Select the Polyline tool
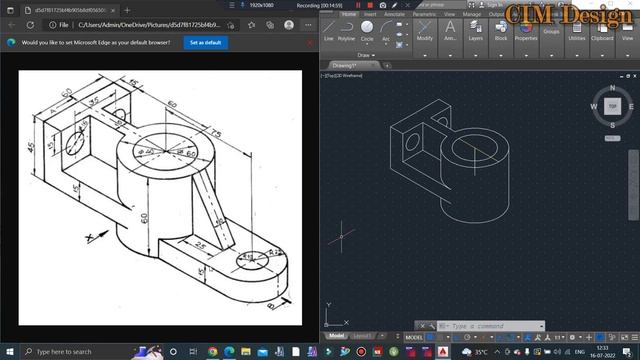640x360 pixels. pos(347,30)
